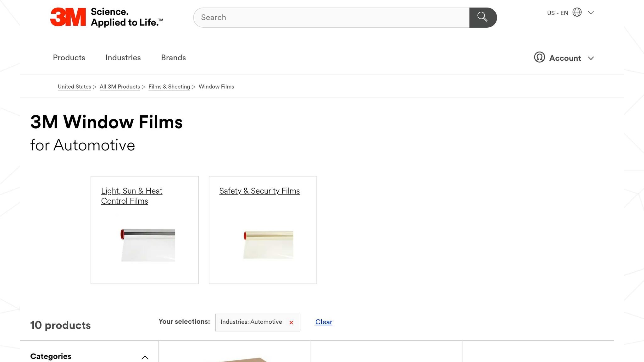Click the globe language icon
The image size is (644, 362).
click(577, 13)
